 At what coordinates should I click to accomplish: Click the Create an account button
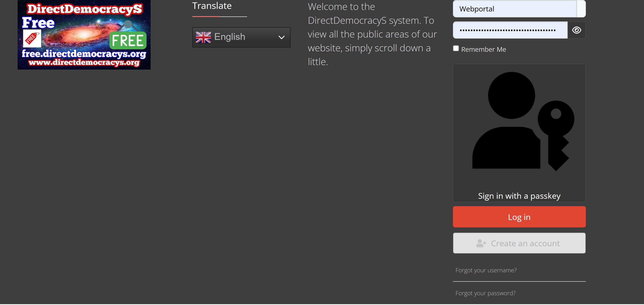(x=519, y=243)
